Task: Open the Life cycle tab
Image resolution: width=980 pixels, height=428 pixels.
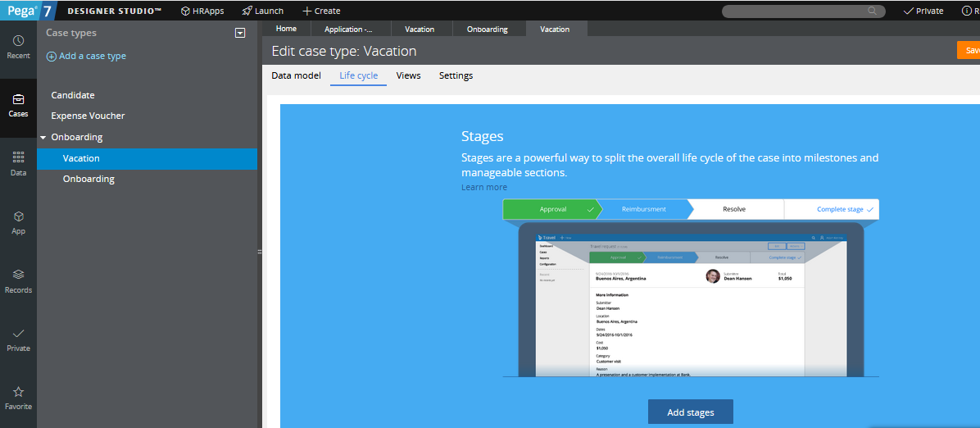Action: pyautogui.click(x=359, y=75)
